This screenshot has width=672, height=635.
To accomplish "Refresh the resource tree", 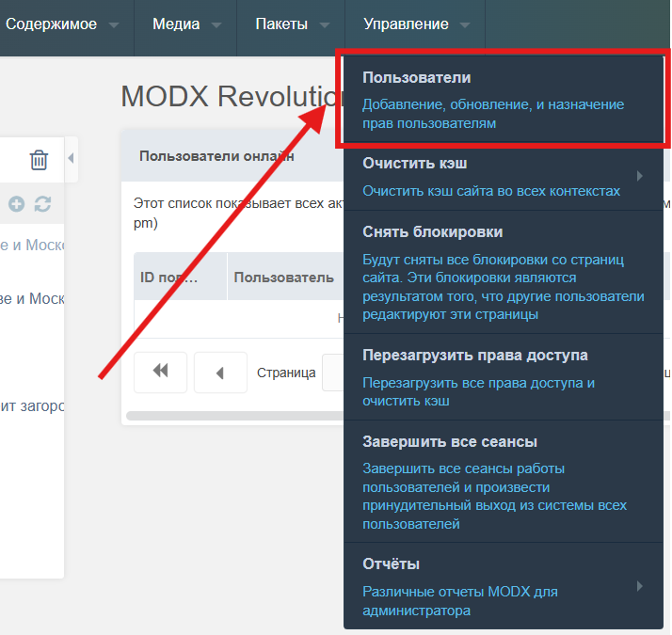I will (x=42, y=204).
